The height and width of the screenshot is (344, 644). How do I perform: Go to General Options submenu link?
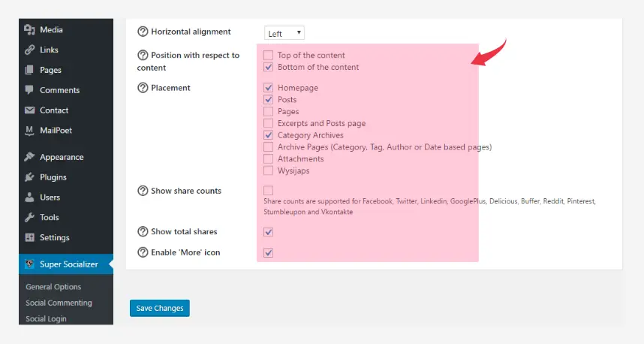pyautogui.click(x=53, y=287)
